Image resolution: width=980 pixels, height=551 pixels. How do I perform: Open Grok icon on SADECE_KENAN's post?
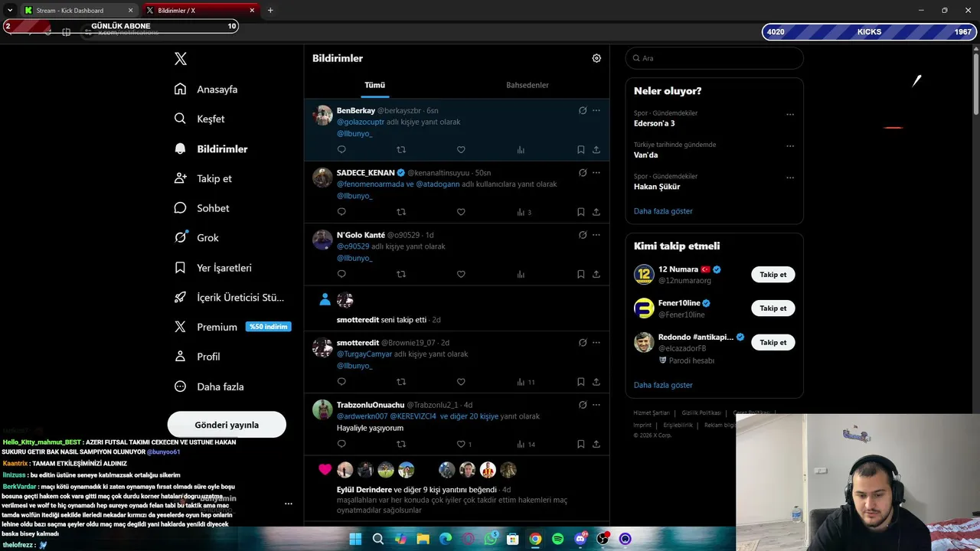coord(583,172)
